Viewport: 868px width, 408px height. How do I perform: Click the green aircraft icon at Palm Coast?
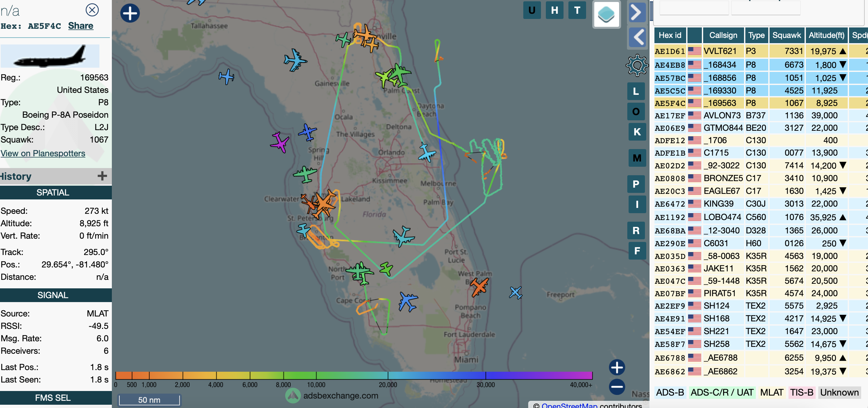[x=399, y=75]
